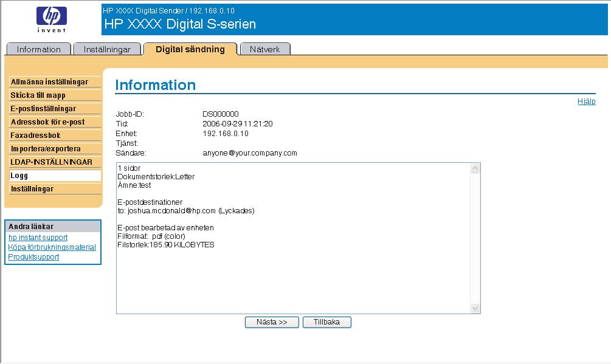The image size is (611, 364).
Task: Click line 'to: joshua.mcdonald@hp.com (Lyckades)'
Action: coord(186,211)
